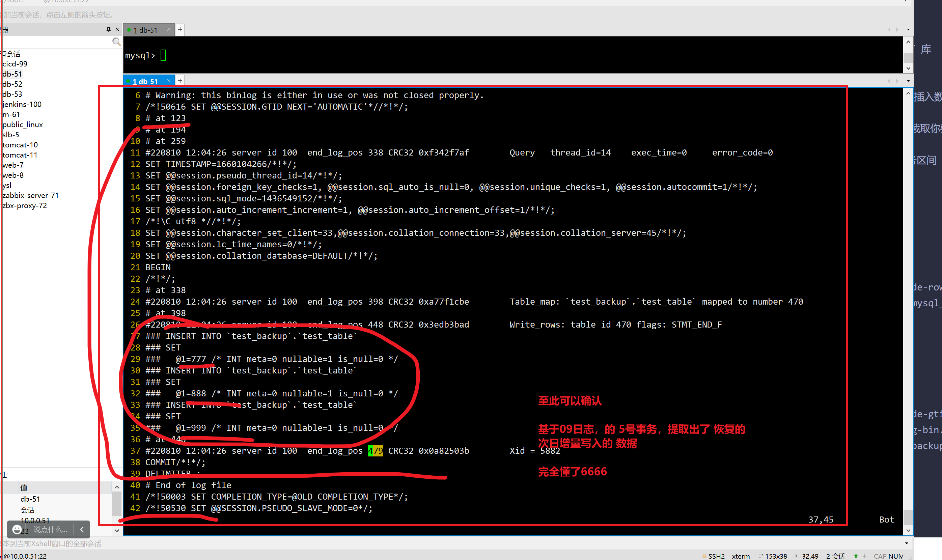This screenshot has height=560, width=942.
Task: Open the jenkins-100 session entry
Action: click(x=22, y=104)
